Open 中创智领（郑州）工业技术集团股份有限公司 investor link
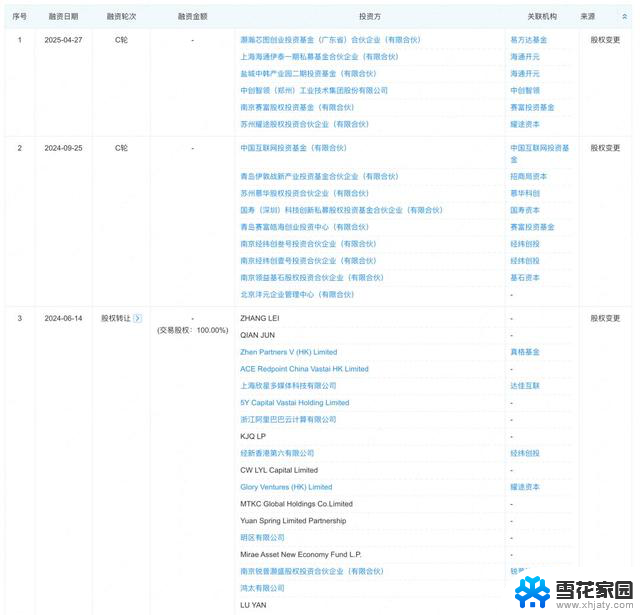Viewport: 640px width, 615px height. (314, 90)
